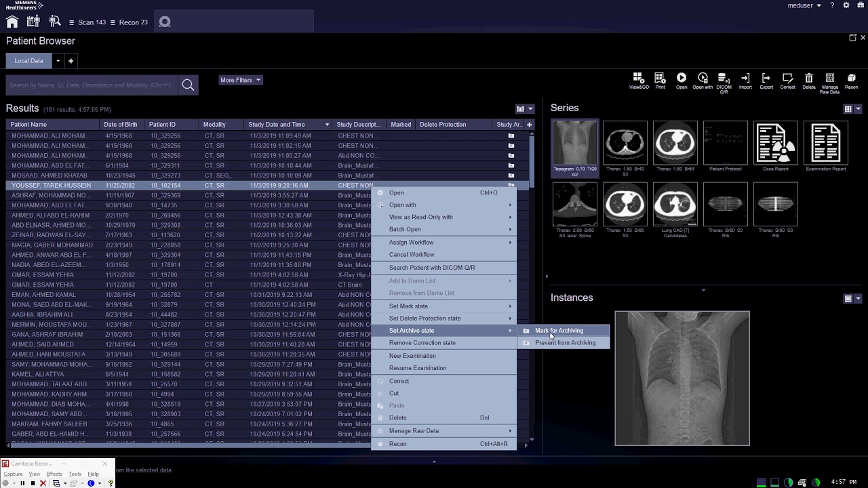Click the clock showing 4:57 PM
This screenshot has width=868, height=488.
[x=844, y=483]
